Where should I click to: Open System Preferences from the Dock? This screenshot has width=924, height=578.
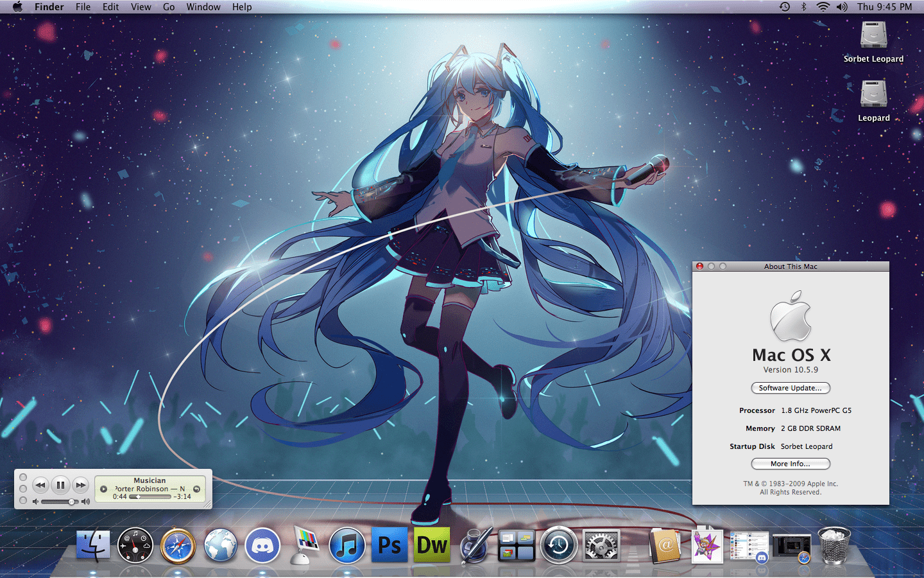[601, 545]
